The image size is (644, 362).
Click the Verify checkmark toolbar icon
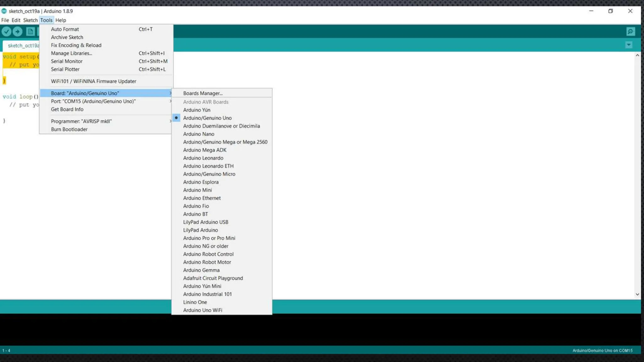tap(6, 31)
